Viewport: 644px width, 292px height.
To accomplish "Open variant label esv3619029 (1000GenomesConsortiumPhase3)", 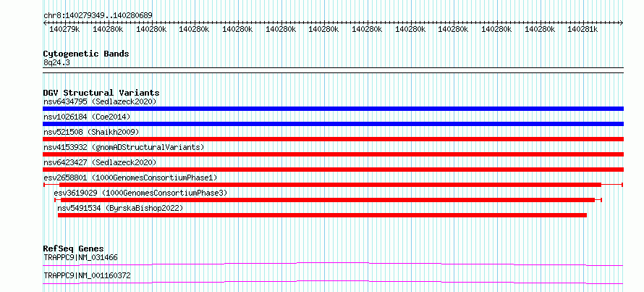I will tap(140, 193).
